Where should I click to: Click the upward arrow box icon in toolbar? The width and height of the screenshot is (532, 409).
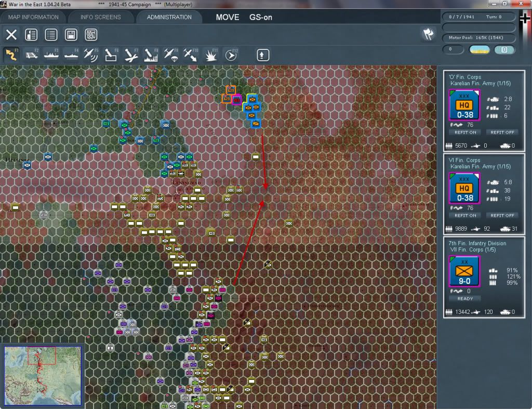(x=262, y=55)
